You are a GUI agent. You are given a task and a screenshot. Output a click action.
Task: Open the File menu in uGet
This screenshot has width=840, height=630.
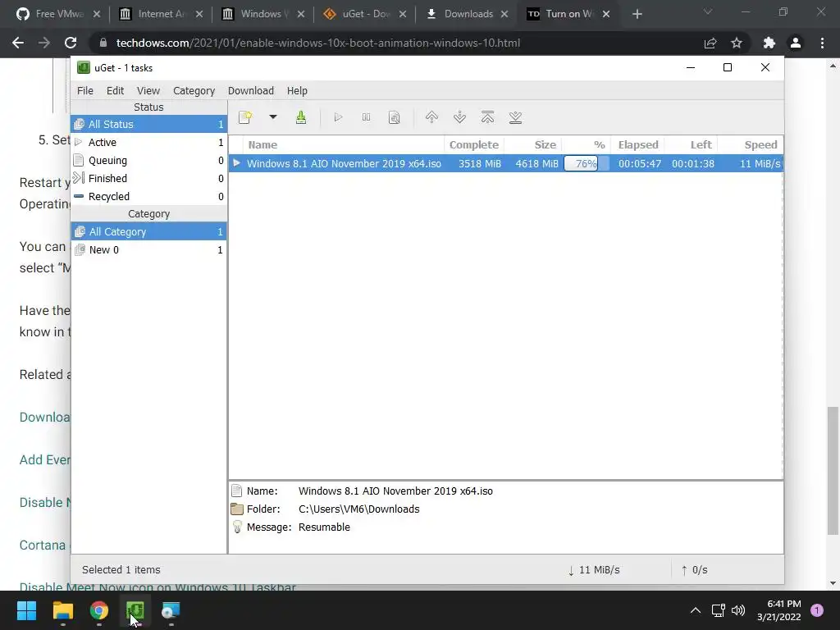[85, 90]
